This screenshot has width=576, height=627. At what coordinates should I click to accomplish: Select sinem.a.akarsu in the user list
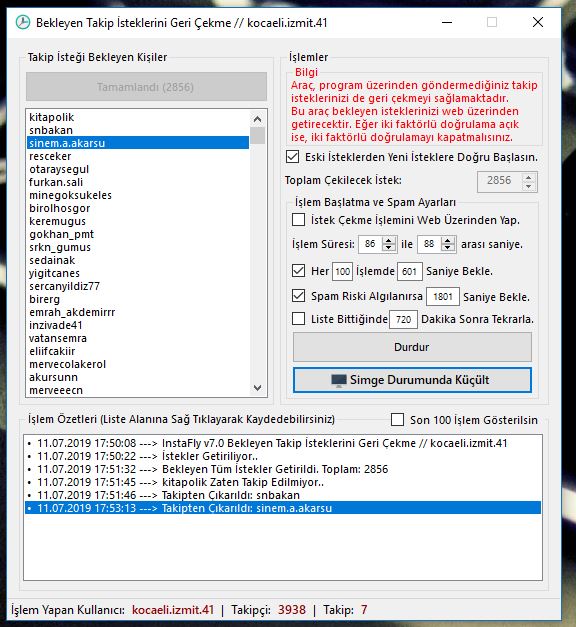click(x=138, y=143)
